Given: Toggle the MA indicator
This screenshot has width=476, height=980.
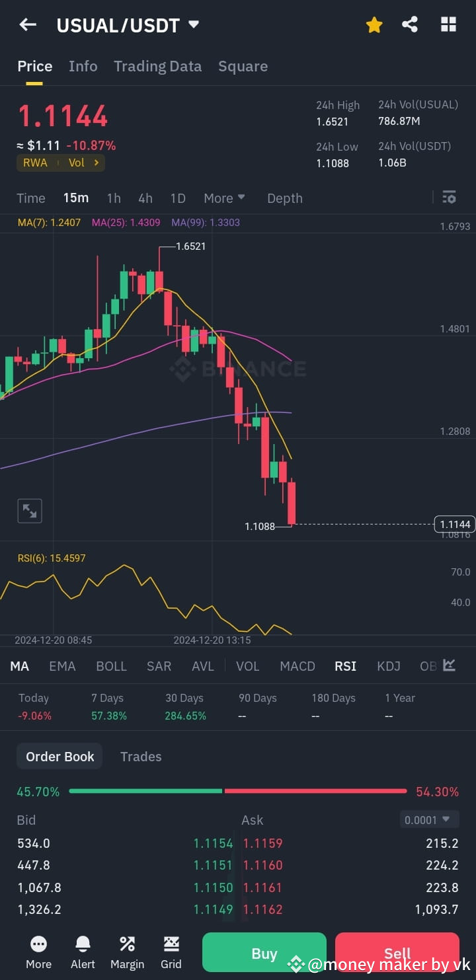Looking at the screenshot, I should 20,666.
